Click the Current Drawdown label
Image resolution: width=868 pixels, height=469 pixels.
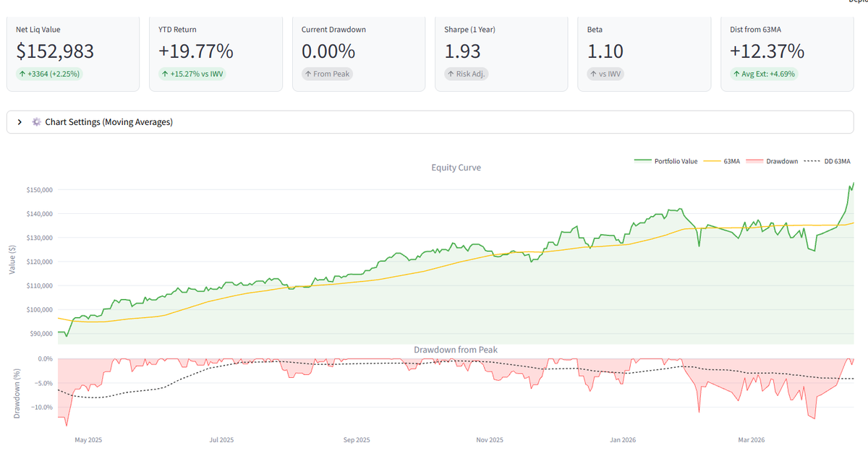pyautogui.click(x=333, y=30)
